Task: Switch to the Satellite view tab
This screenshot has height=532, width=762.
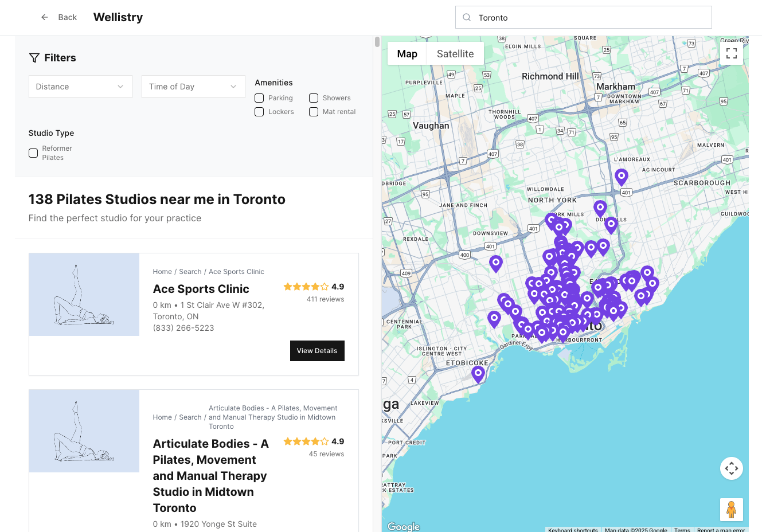Action: click(x=455, y=54)
